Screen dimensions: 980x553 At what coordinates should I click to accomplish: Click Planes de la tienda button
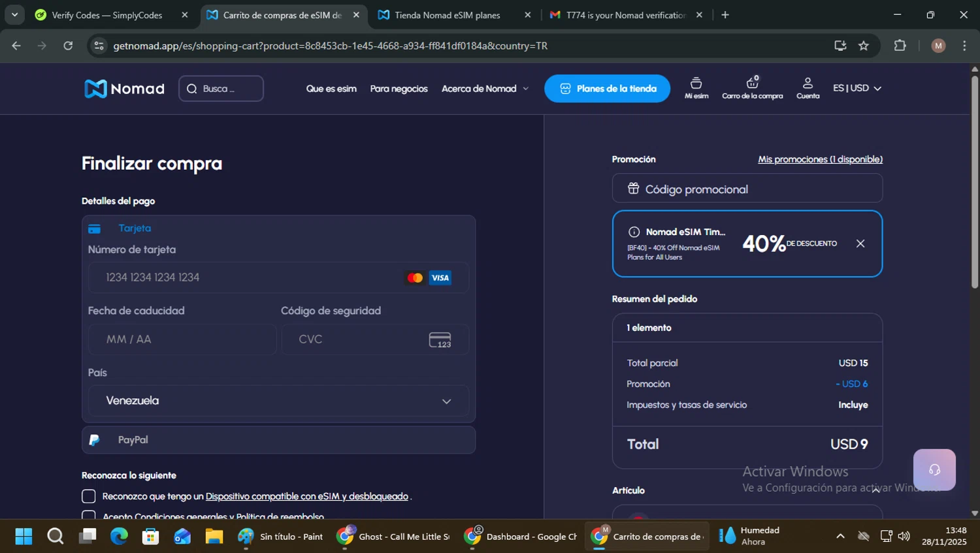pos(607,89)
